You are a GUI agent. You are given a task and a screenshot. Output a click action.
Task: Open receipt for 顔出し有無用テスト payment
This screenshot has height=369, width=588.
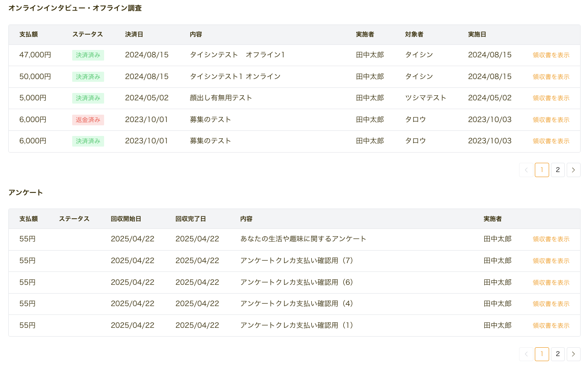click(551, 98)
